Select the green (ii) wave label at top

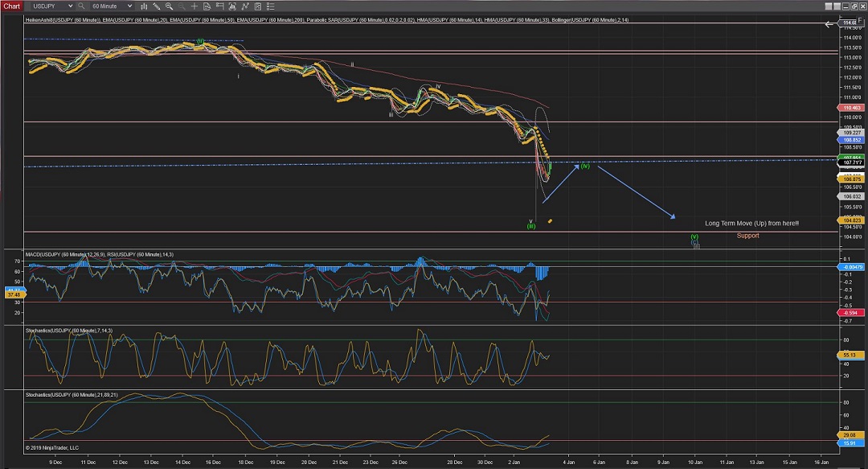200,41
